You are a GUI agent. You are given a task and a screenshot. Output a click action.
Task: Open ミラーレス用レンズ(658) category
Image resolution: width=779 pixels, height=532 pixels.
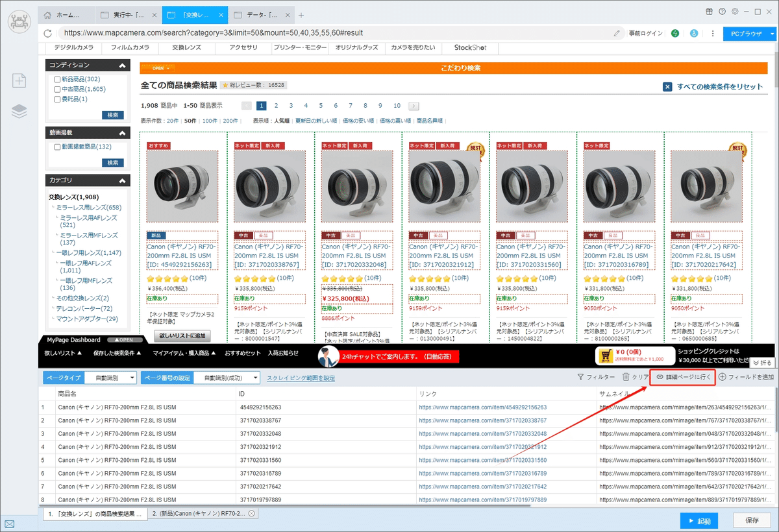[x=89, y=208]
